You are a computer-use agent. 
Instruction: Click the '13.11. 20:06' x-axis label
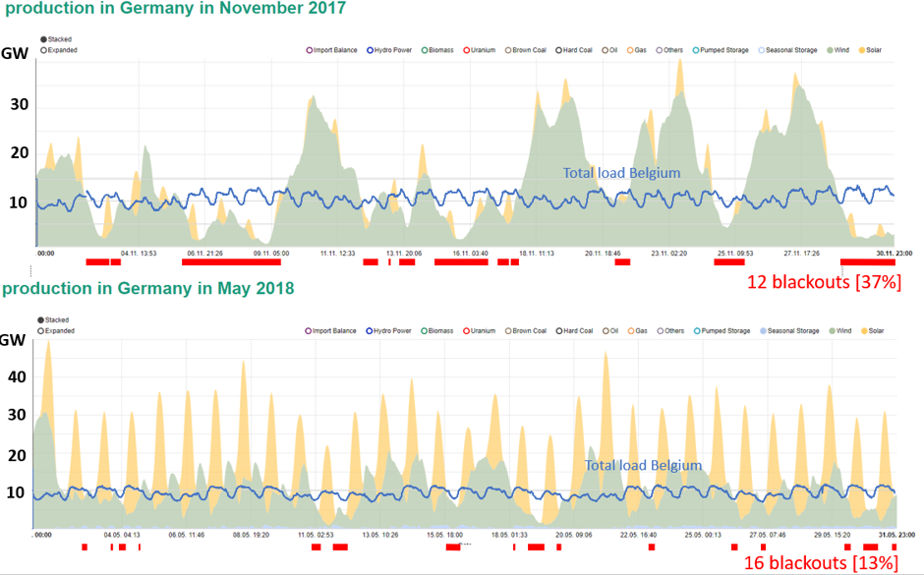404,254
